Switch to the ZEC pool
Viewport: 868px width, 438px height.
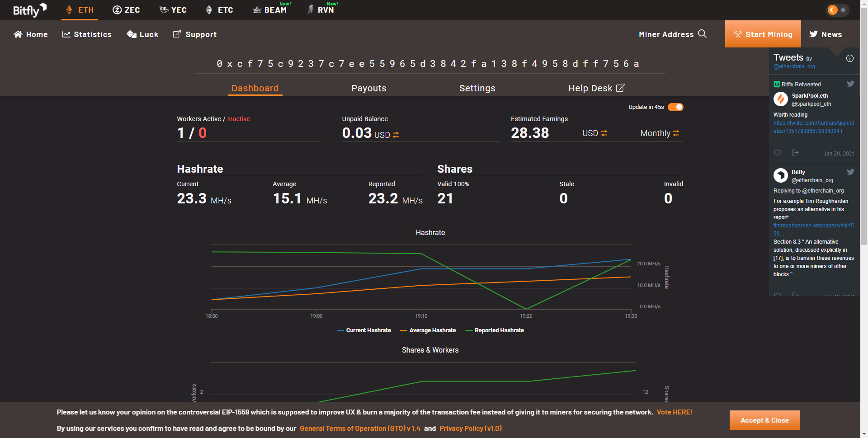[126, 10]
